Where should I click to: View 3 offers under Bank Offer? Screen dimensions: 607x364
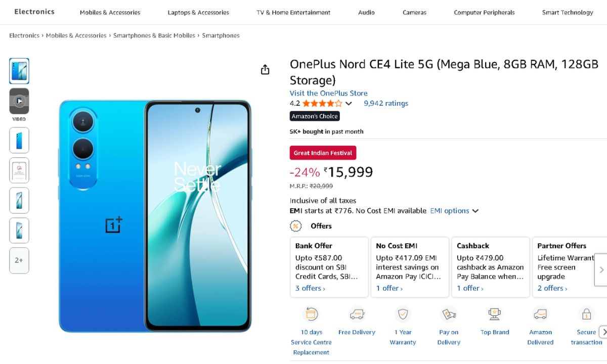(x=310, y=288)
